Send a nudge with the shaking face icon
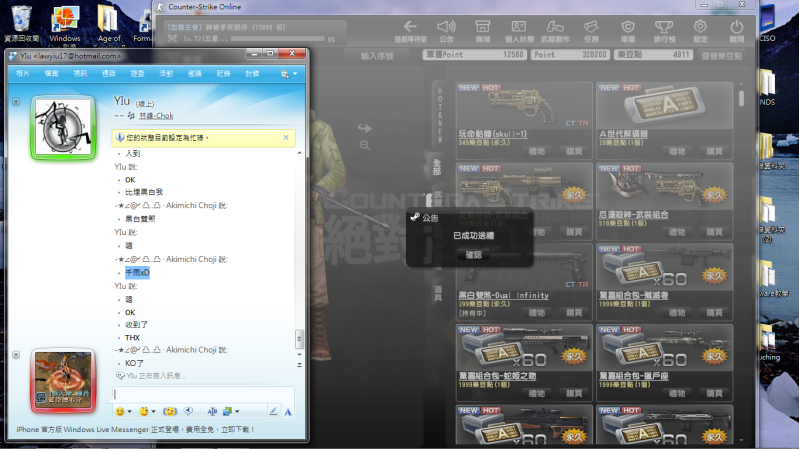Screen dimensions: 799x449 coord(170,411)
